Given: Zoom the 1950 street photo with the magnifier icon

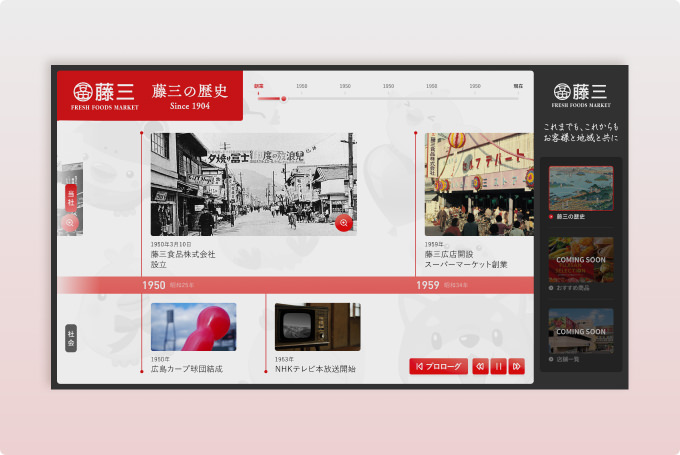Looking at the screenshot, I should 343,223.
